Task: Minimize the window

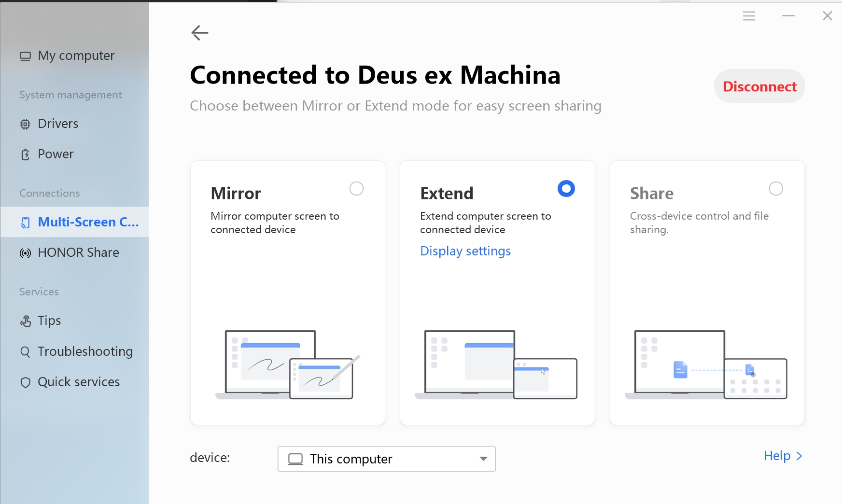Action: coord(788,16)
